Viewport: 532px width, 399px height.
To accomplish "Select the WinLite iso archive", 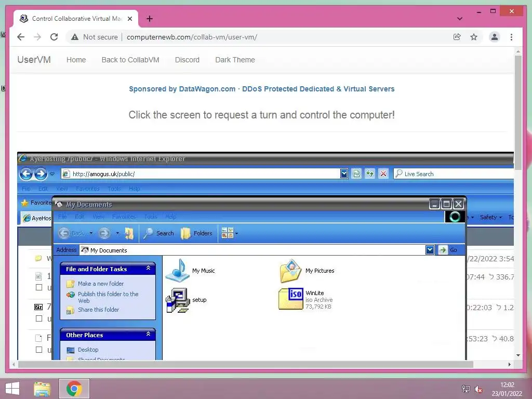I will pos(305,299).
